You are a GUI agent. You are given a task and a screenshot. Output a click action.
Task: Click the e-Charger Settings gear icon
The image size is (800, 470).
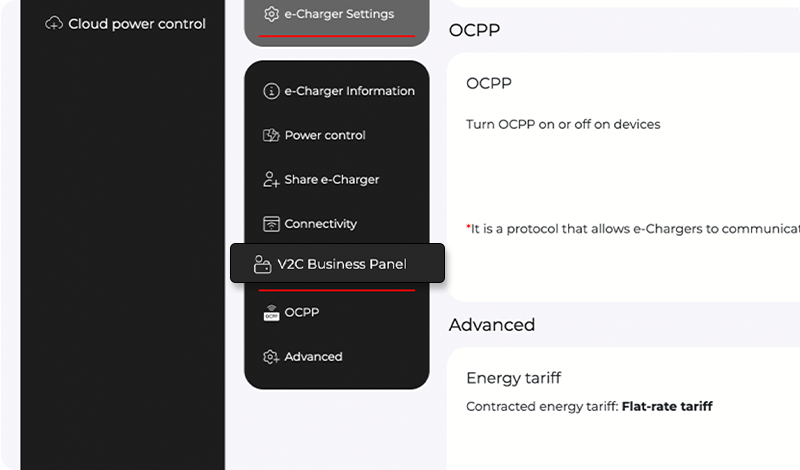pos(271,14)
